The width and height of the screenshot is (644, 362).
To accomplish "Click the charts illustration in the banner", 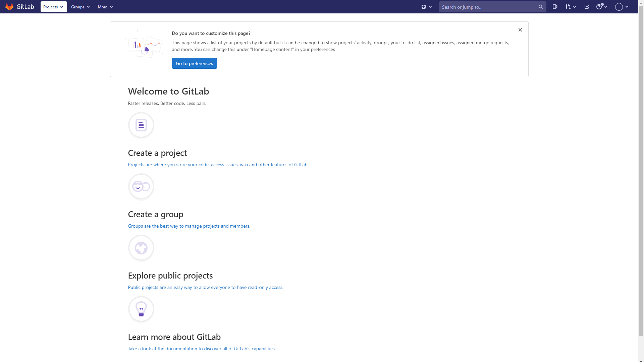I will pos(144,44).
